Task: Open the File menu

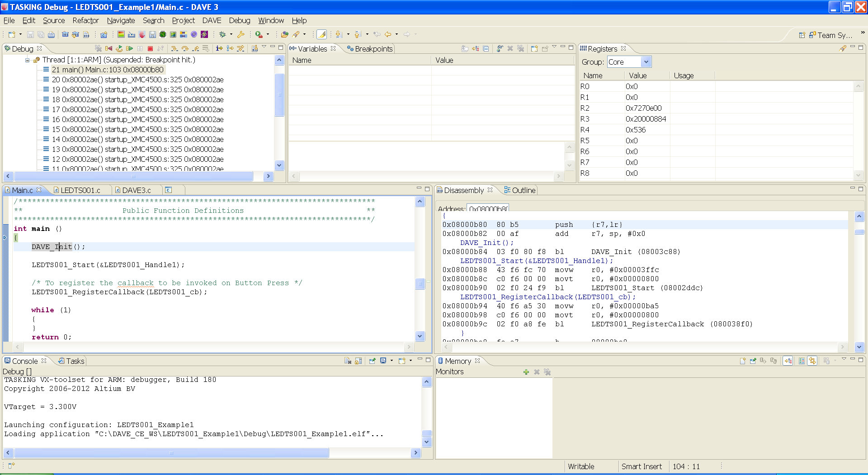Action: 9,20
